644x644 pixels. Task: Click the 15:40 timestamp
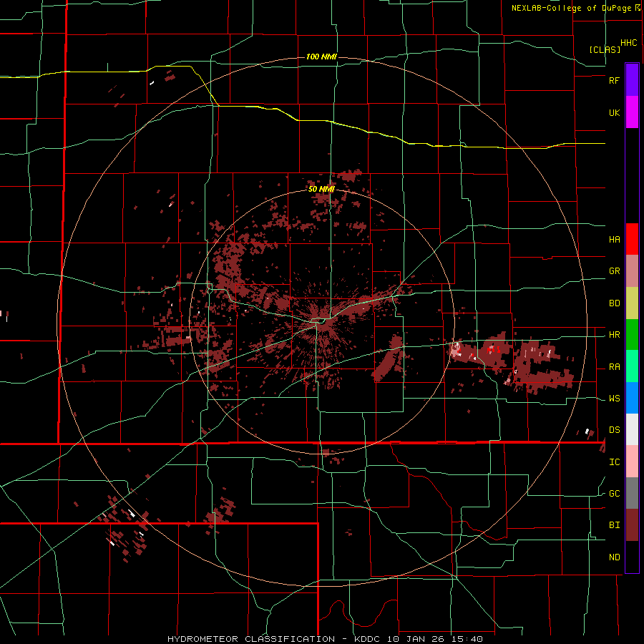[469, 639]
